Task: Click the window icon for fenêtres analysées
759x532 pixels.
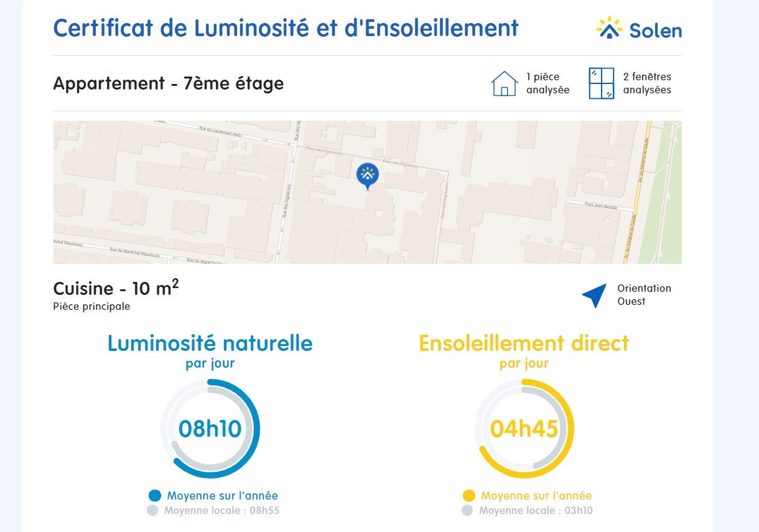Action: pos(602,83)
